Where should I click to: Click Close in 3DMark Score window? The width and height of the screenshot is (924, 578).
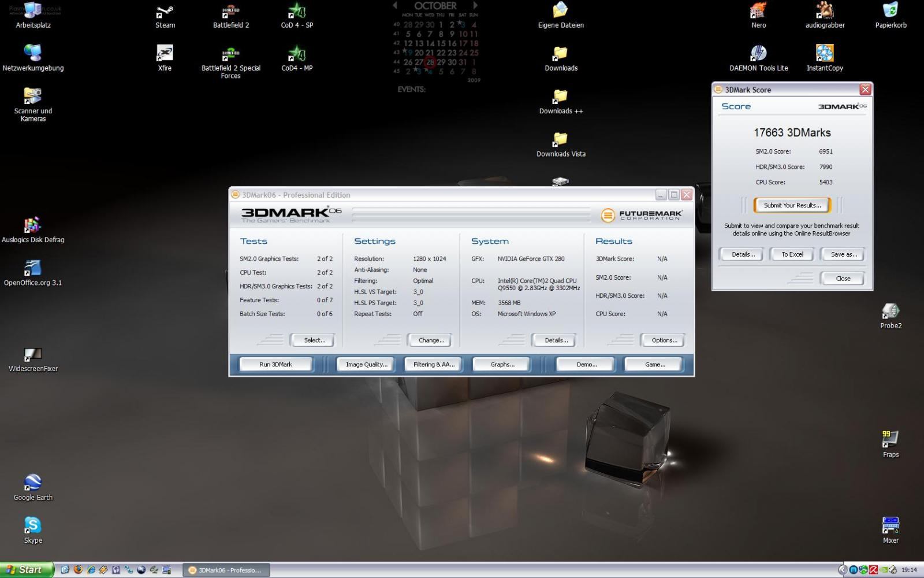843,279
